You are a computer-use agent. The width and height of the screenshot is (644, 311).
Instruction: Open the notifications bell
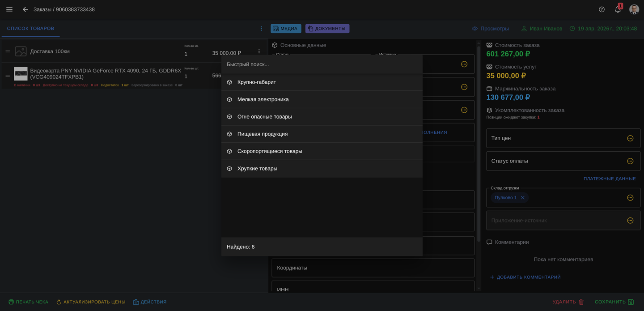[618, 9]
